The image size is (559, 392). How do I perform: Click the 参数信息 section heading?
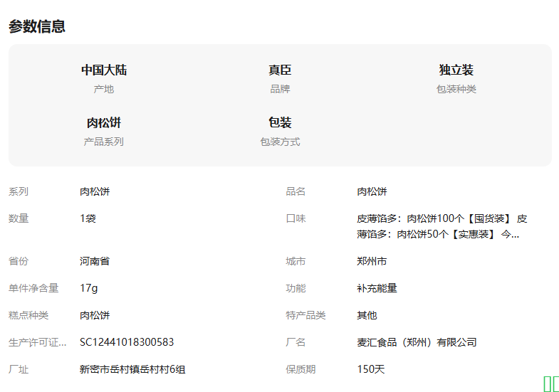coord(37,26)
